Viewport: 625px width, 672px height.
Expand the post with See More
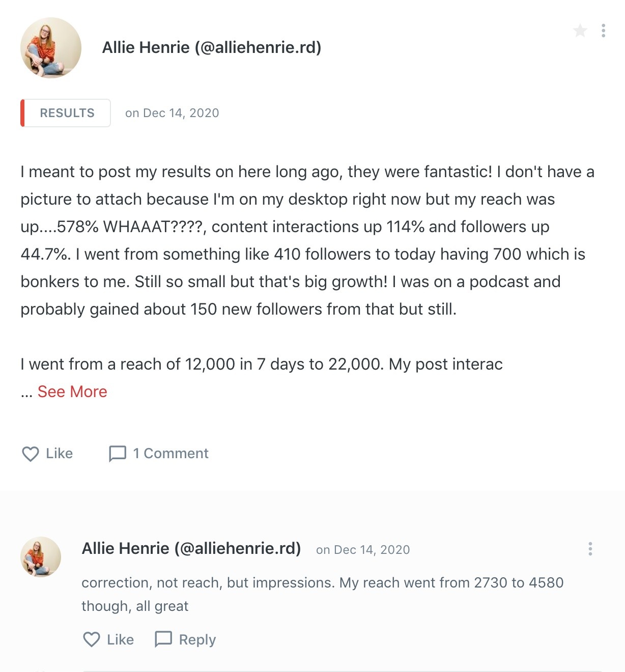[72, 391]
